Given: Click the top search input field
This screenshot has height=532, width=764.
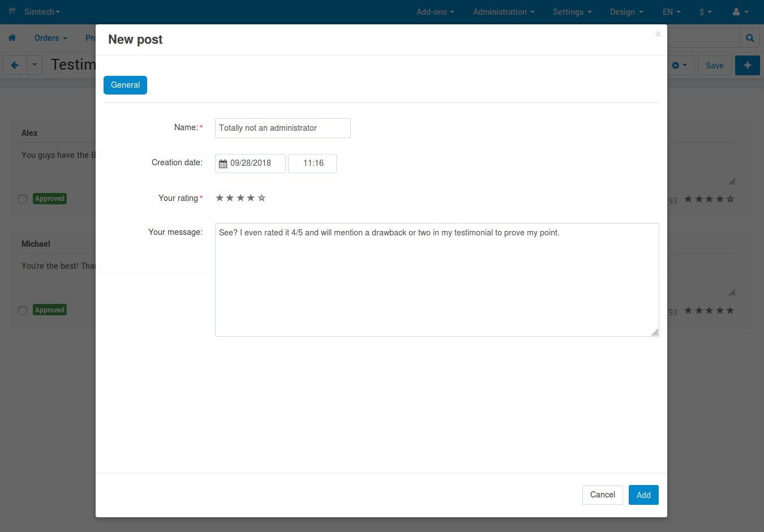Looking at the screenshot, I should tap(703, 38).
